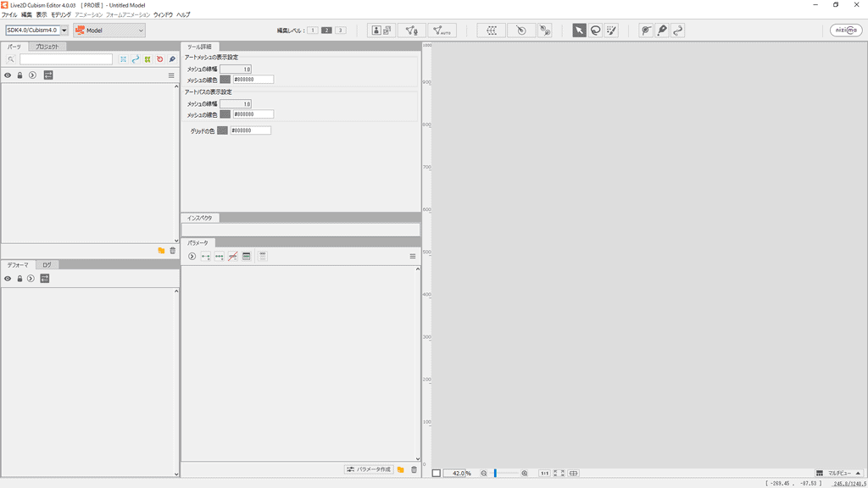Open the SDK4.0/Cubism4.0 version dropdown

click(36, 30)
